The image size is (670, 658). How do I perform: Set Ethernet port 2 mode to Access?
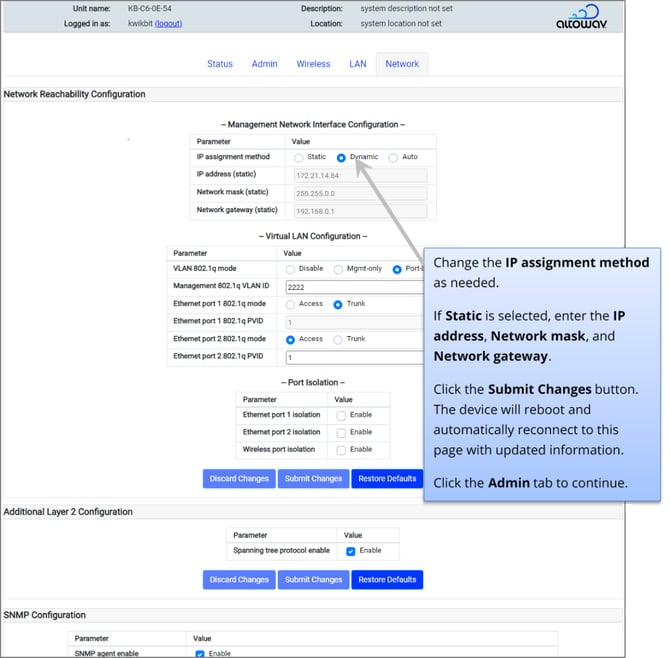pos(290,340)
